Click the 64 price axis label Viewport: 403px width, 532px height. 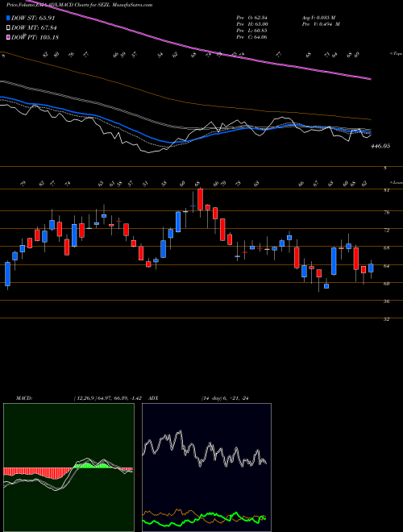[x=386, y=266]
